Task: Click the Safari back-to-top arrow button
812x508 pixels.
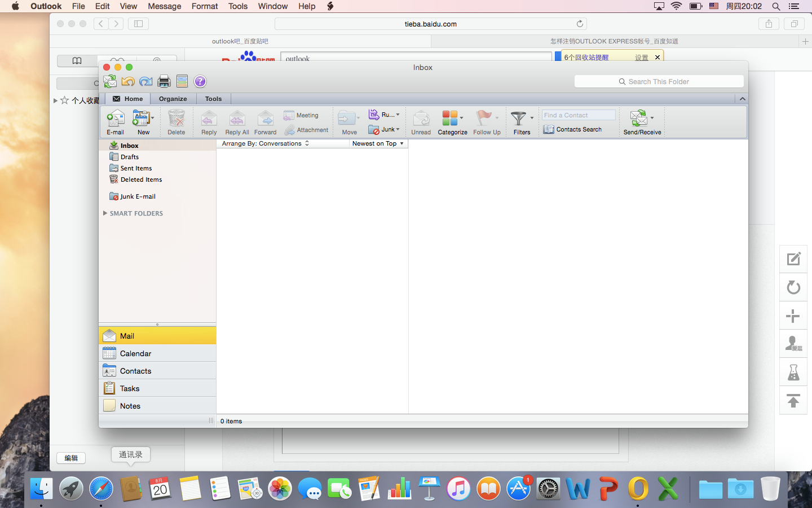Action: [x=793, y=401]
